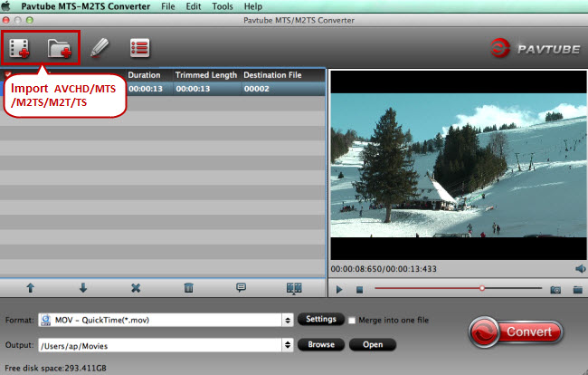Select the destination file cell 00002
588x375 pixels.
click(257, 89)
